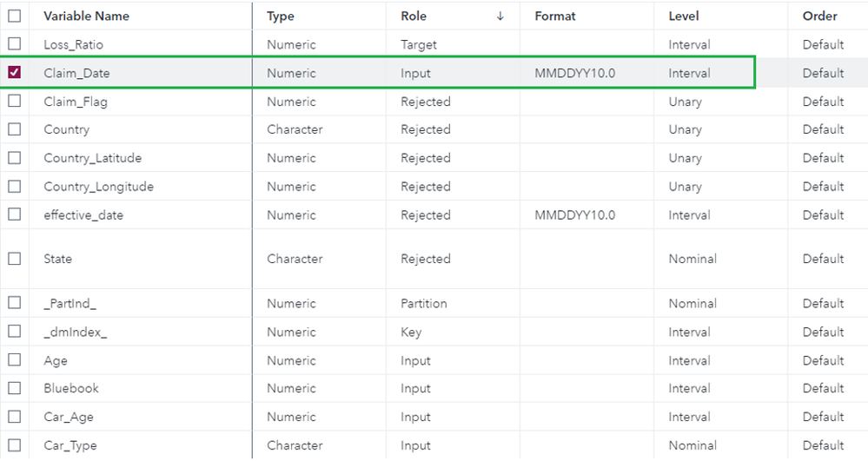Check the _PartInd_ row checkbox

coord(15,303)
